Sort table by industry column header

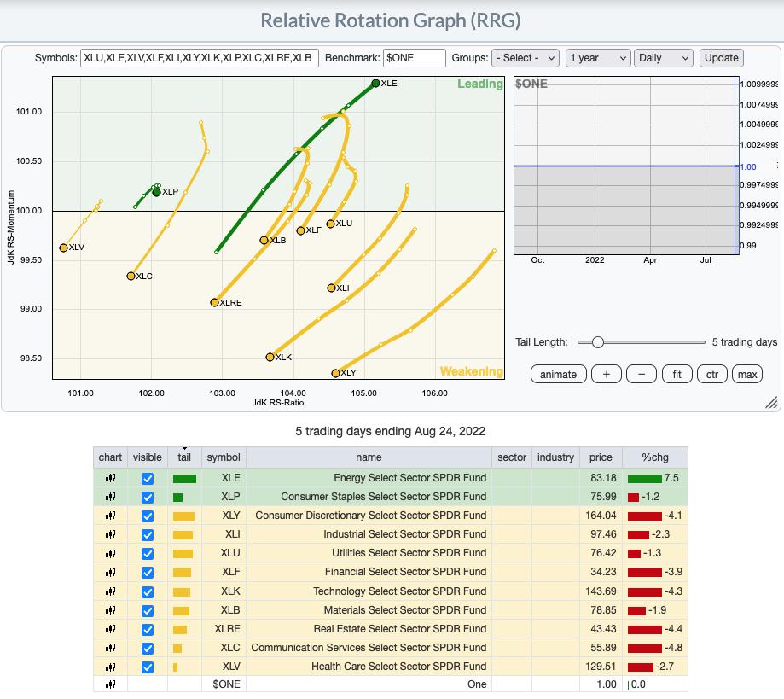click(555, 457)
